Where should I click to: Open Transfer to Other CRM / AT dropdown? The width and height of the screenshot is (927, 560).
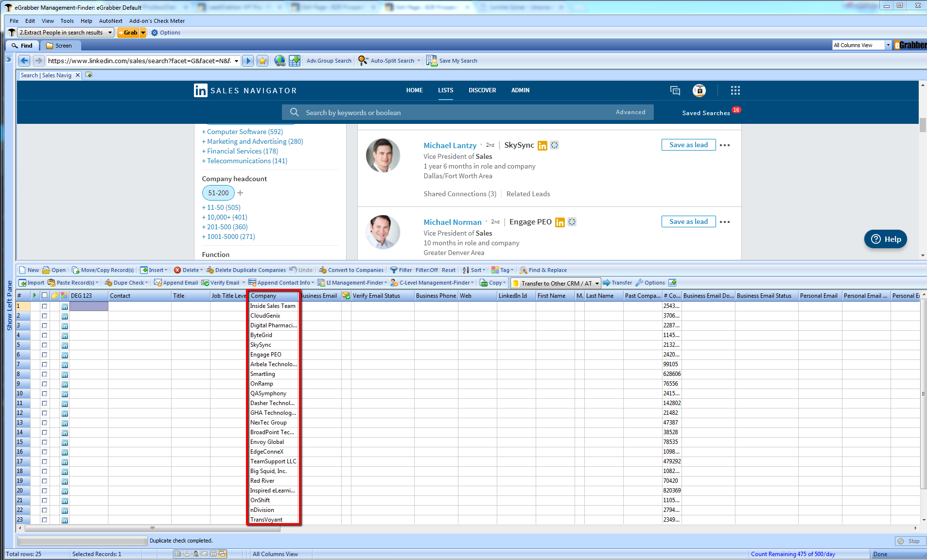[597, 283]
